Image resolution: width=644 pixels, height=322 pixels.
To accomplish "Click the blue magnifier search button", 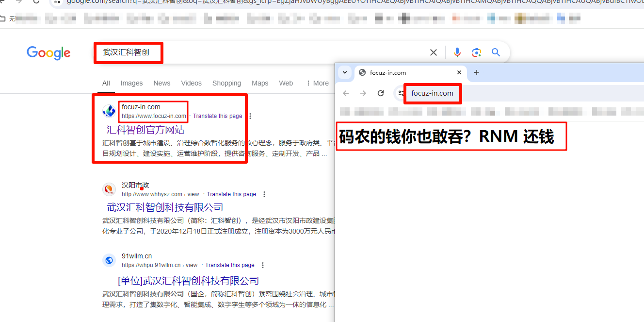I will coord(496,52).
